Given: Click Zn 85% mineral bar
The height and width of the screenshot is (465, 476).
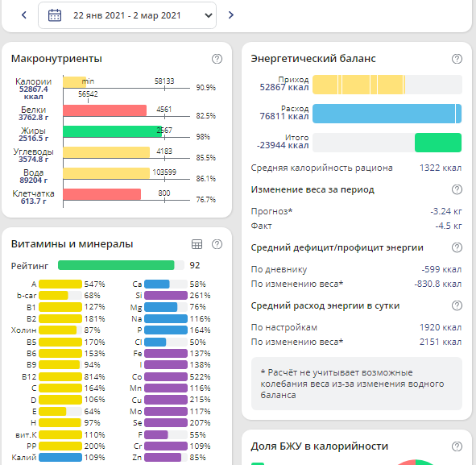Looking at the screenshot, I should point(166,457).
